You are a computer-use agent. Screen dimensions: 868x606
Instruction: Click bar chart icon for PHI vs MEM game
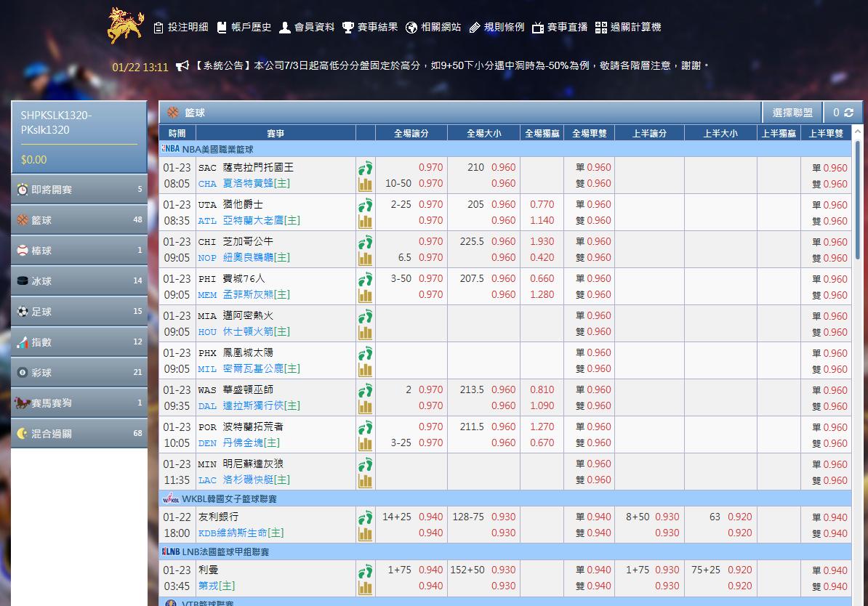point(366,296)
